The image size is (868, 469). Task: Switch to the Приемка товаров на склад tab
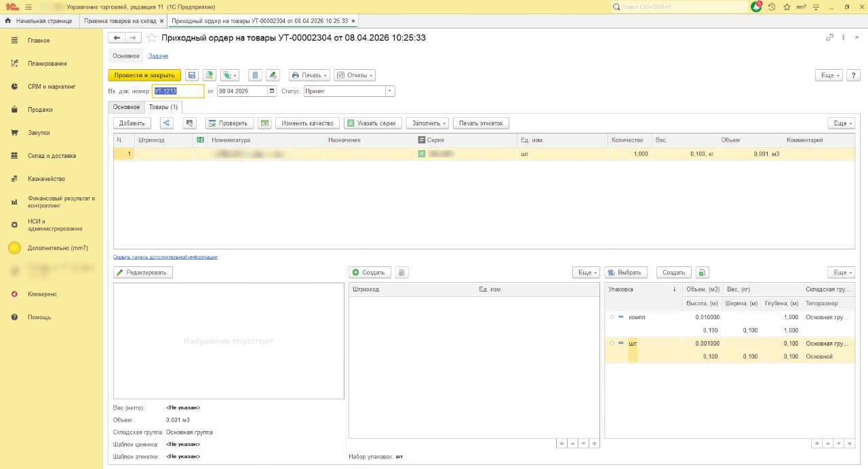tap(120, 21)
